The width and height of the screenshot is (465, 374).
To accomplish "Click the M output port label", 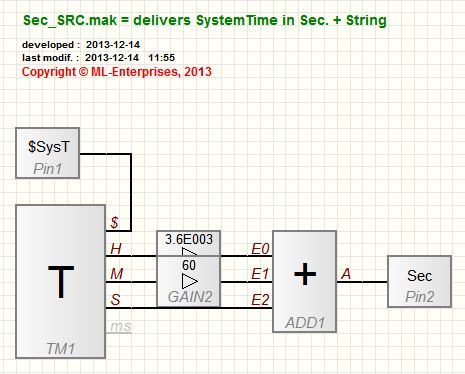I will coord(117,274).
